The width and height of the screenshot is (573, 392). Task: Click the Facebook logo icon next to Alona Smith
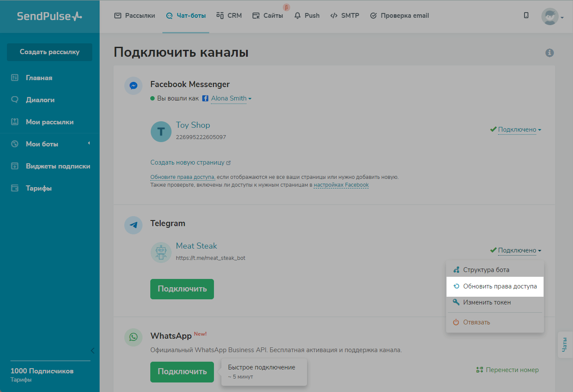coord(205,98)
